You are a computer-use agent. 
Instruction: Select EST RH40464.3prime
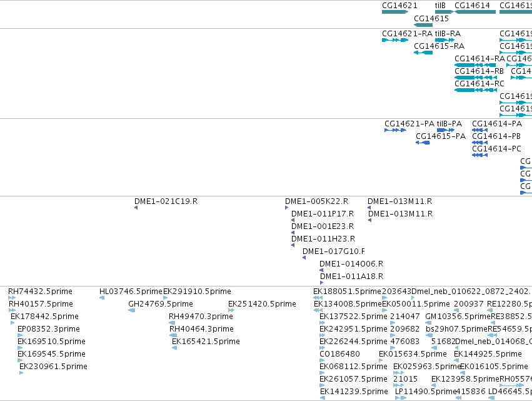(173, 335)
